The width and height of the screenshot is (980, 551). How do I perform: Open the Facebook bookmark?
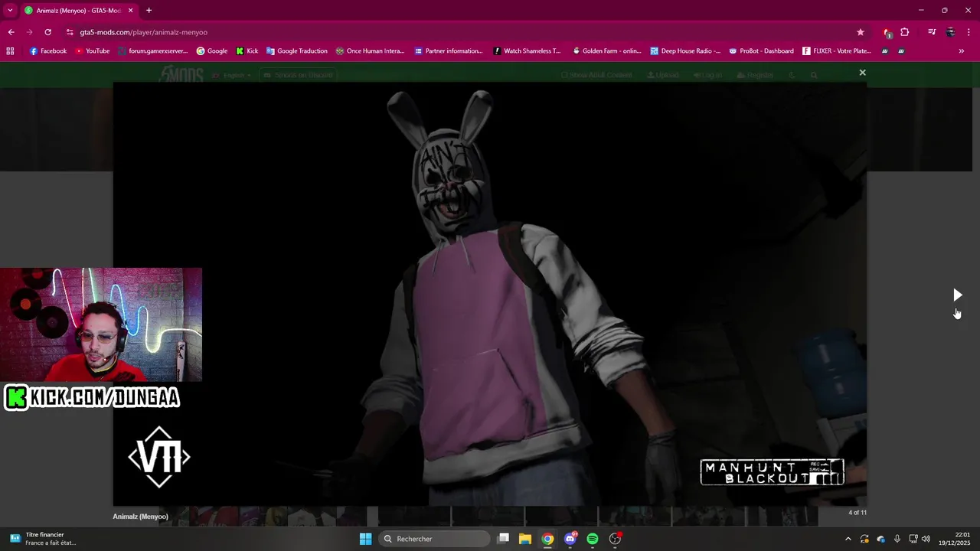pyautogui.click(x=48, y=51)
